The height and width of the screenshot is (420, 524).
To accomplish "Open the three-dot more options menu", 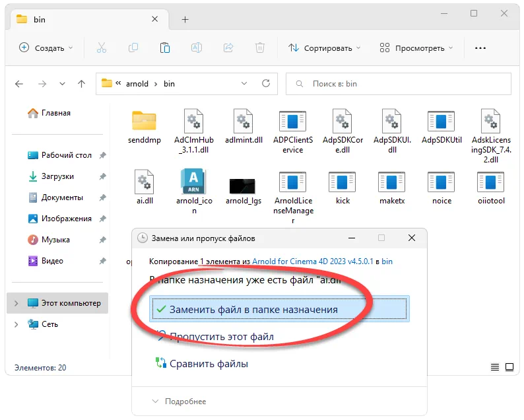I will tap(480, 48).
